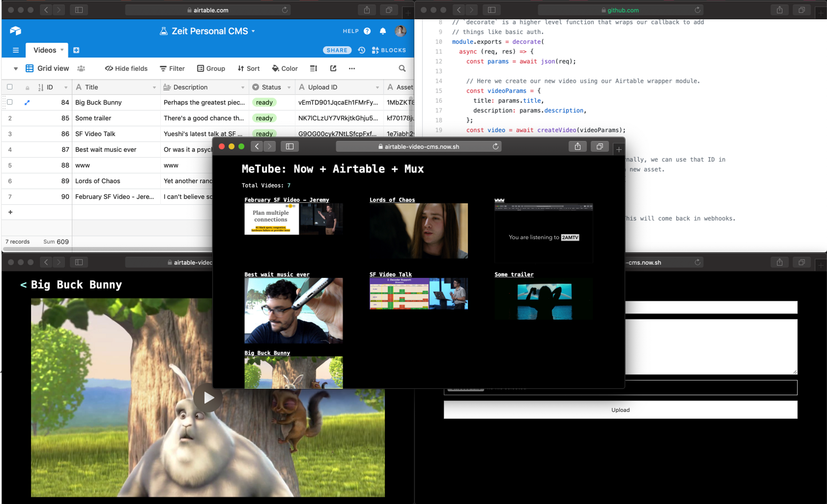Click the Airtable notifications bell icon
The image size is (827, 504).
tap(383, 31)
